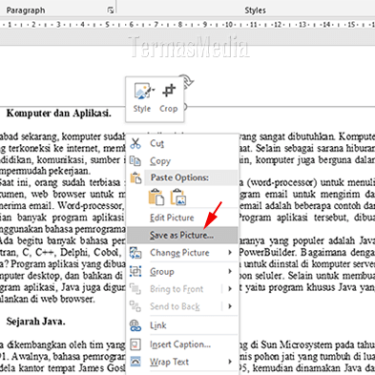
Task: Choose Keep Source Formatting paste option icon
Action: pyautogui.click(x=156, y=197)
